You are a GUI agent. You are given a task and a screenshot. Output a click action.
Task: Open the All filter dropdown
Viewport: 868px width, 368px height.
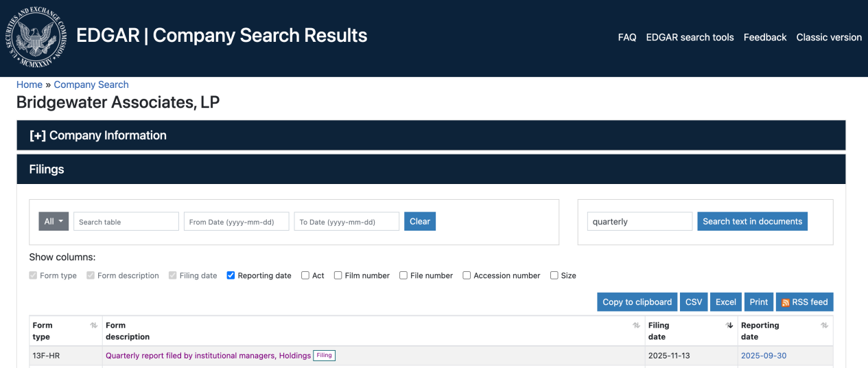(54, 221)
